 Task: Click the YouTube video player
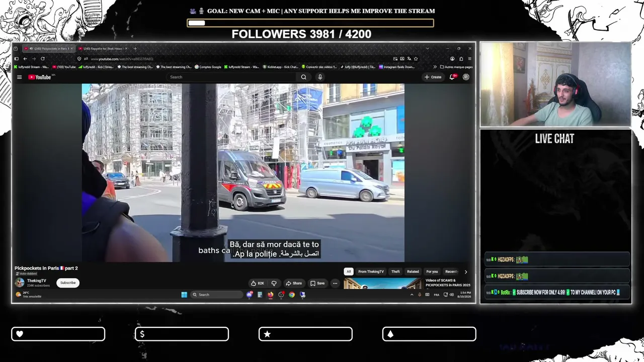[243, 173]
